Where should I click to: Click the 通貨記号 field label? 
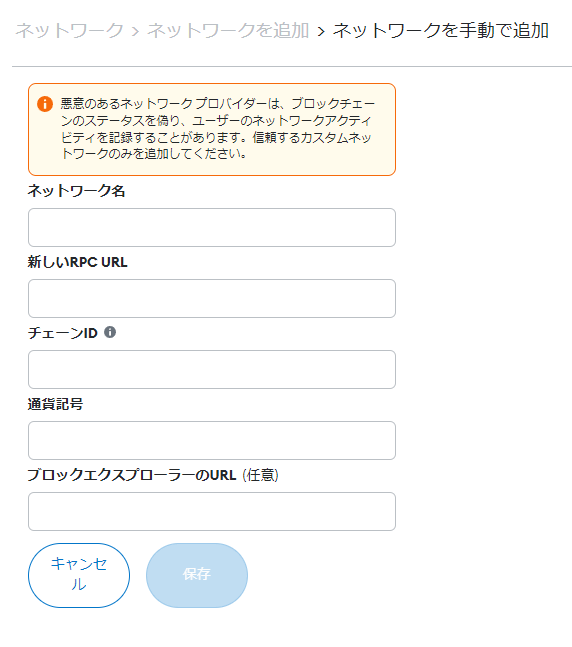pyautogui.click(x=55, y=404)
